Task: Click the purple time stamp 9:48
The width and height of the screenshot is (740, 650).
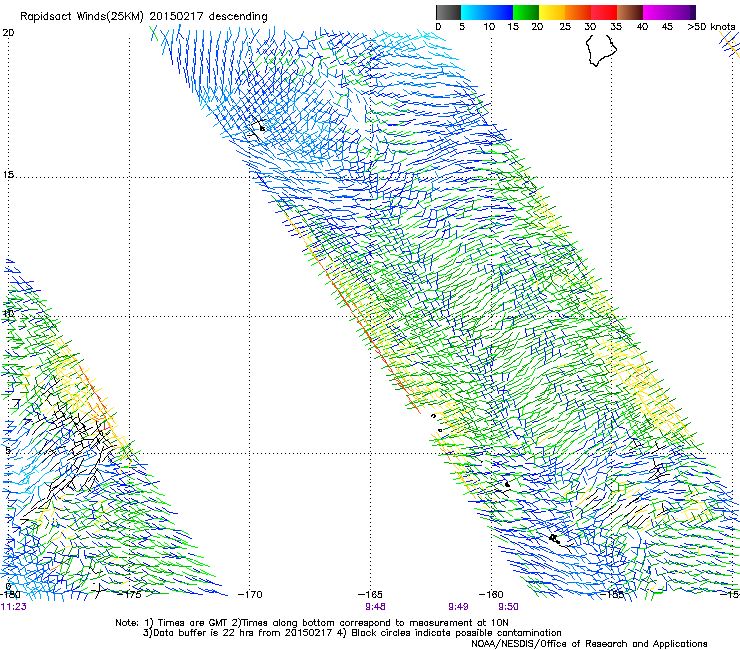Action: pos(375,607)
